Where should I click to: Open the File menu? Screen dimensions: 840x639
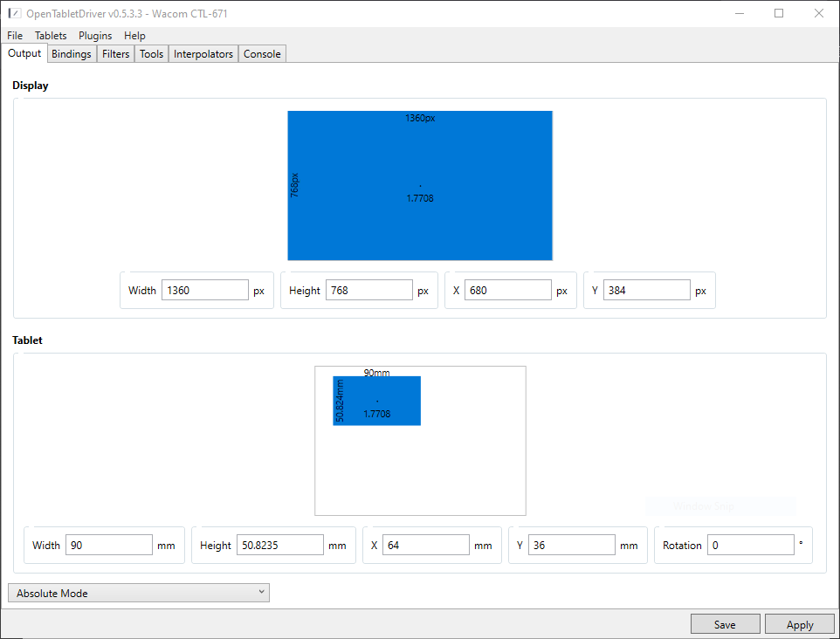click(x=15, y=36)
